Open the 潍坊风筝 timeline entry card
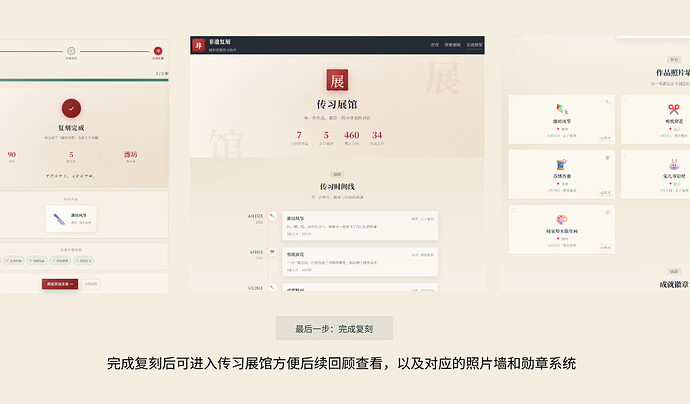Image resolution: width=690 pixels, height=404 pixels. tap(360, 226)
